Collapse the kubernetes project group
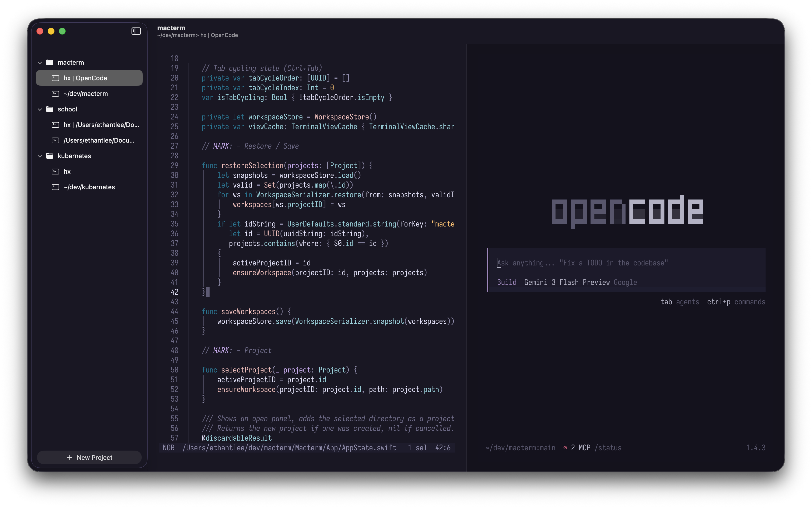The image size is (812, 508). pos(40,156)
